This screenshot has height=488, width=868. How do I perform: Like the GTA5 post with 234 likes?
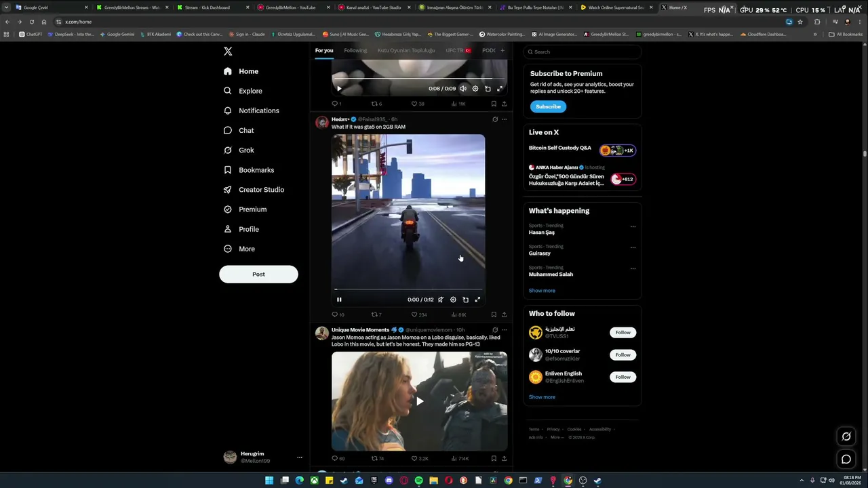click(419, 314)
